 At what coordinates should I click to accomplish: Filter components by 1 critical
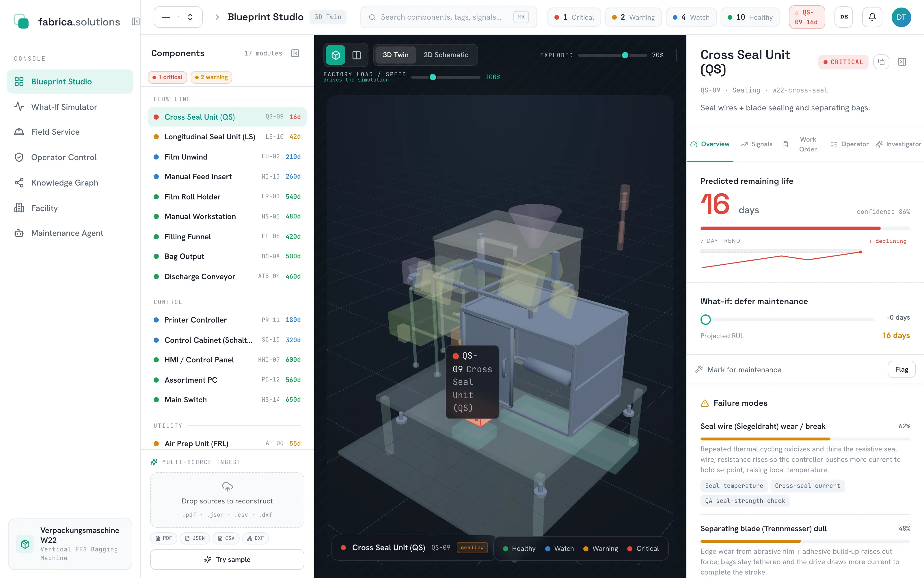click(167, 77)
